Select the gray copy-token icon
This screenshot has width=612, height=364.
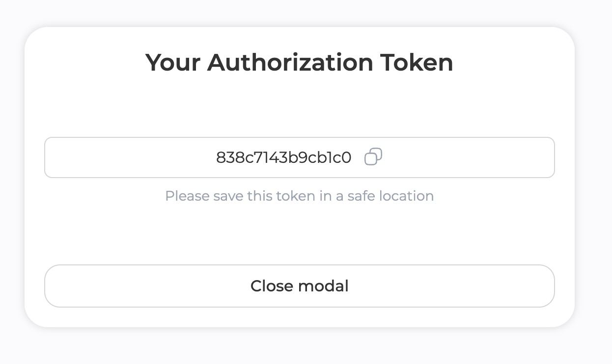[x=373, y=157]
